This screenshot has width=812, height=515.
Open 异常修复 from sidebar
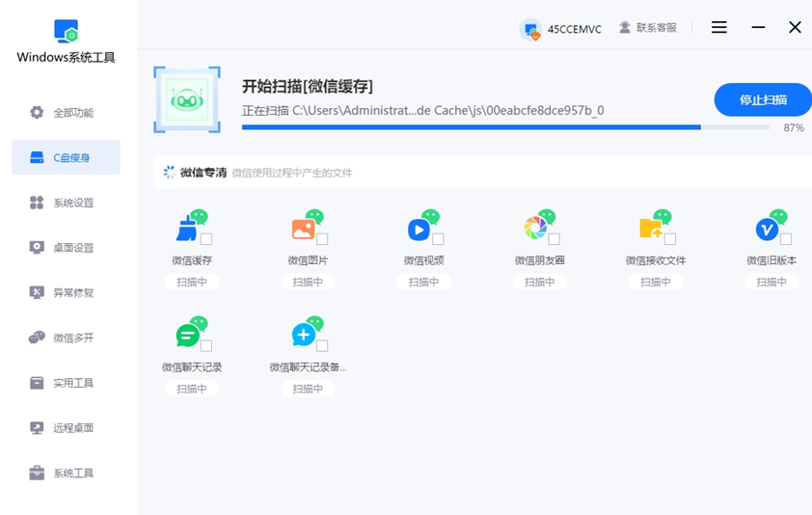pos(67,293)
